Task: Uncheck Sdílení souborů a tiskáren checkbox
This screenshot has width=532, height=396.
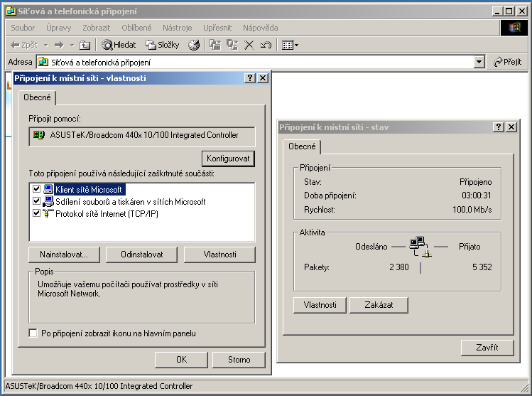Action: (x=36, y=201)
